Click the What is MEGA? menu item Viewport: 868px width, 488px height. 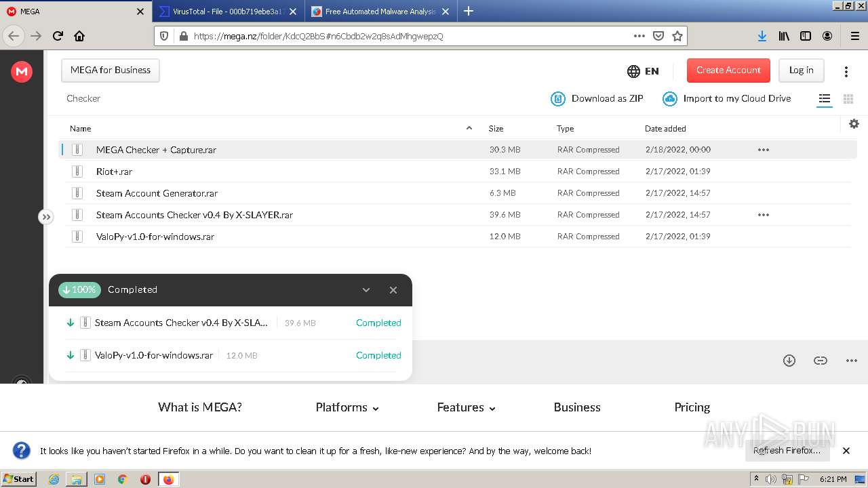[200, 407]
